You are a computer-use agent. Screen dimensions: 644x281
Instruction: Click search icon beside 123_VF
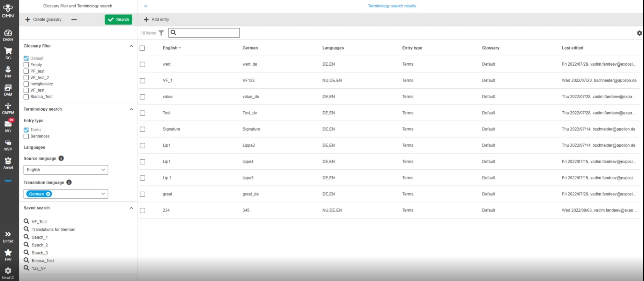26,268
